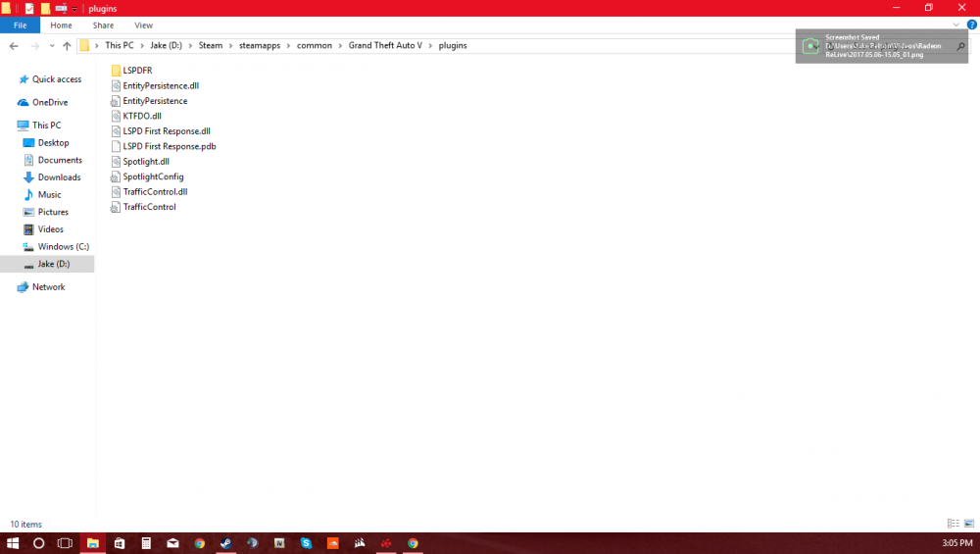Click the SpotlightConfig settings file icon
The width and height of the screenshot is (980, 554).
tap(116, 176)
